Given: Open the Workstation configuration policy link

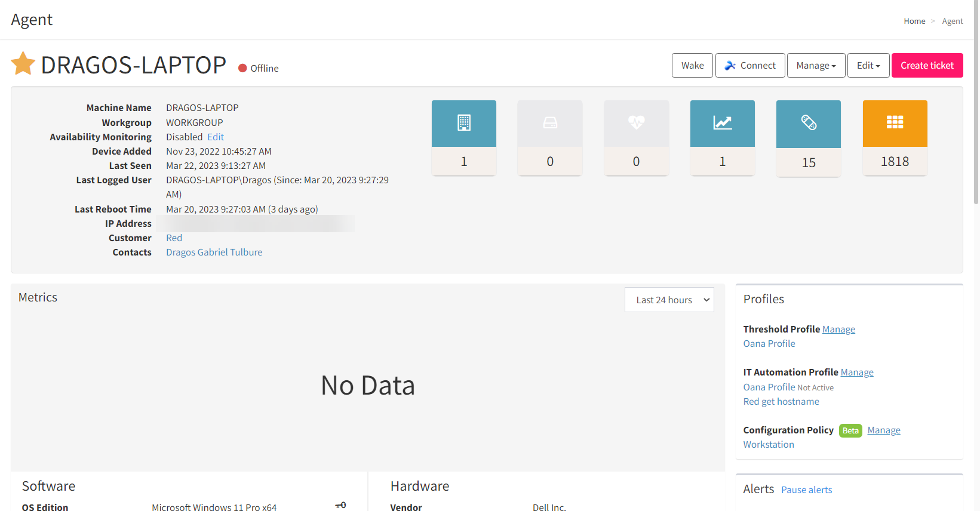Looking at the screenshot, I should [769, 444].
